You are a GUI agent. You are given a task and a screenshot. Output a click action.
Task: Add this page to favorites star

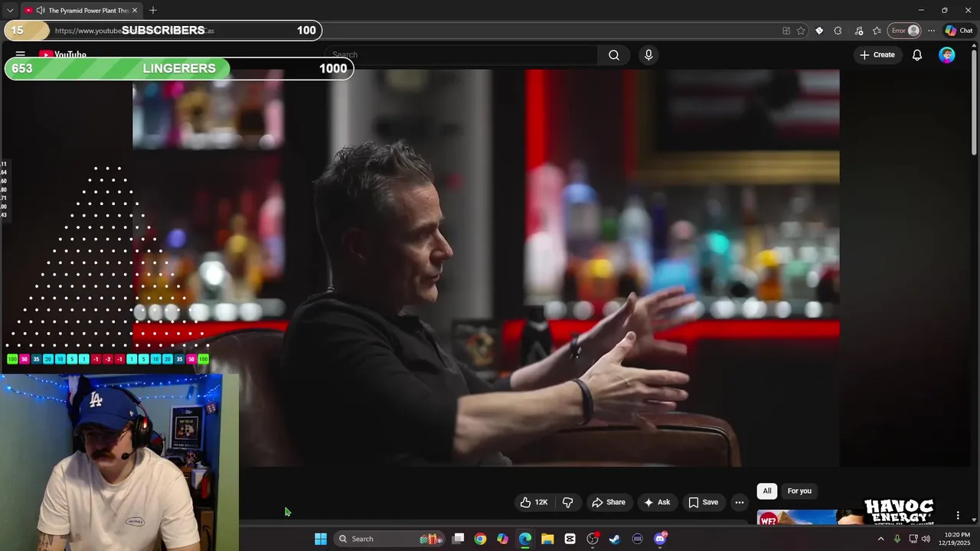coord(801,31)
